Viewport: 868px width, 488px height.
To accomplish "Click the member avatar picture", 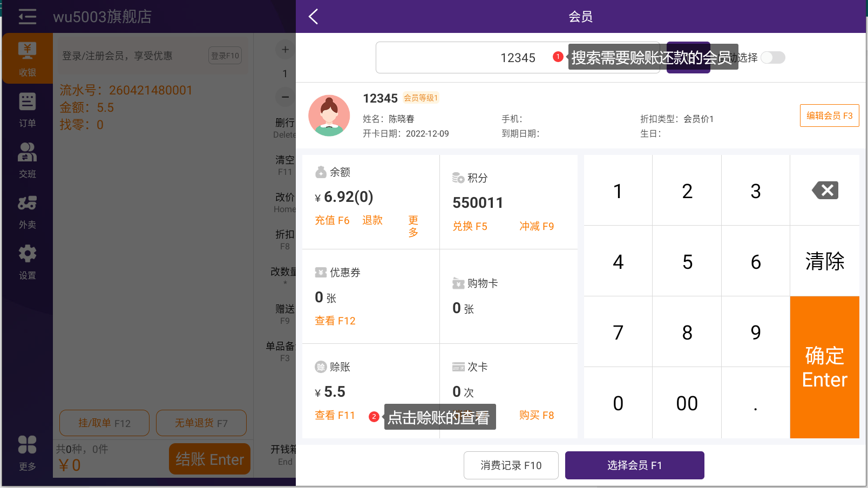I will coord(329,116).
